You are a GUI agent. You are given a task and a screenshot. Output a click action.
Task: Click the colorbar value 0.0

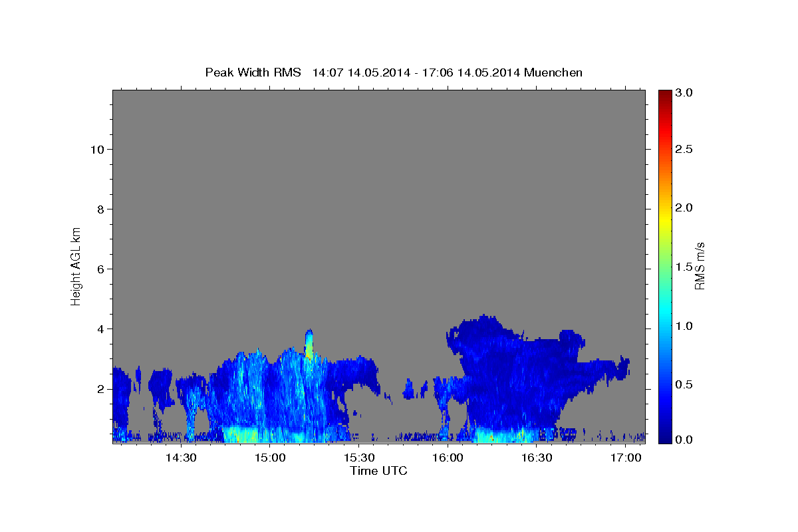point(685,440)
